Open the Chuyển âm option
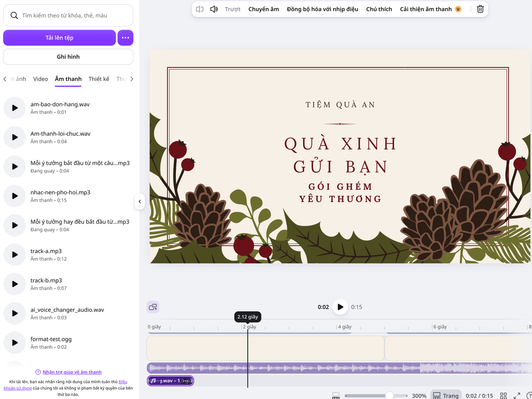The image size is (532, 399). (x=263, y=9)
